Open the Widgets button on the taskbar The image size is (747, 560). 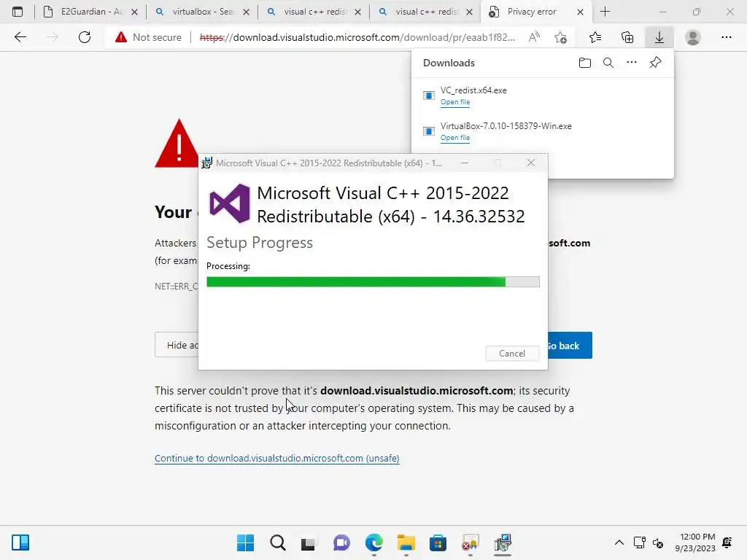(20, 542)
